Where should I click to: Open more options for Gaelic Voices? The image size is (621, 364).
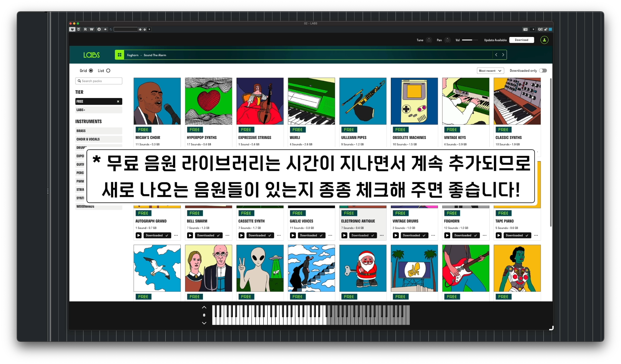[330, 235]
